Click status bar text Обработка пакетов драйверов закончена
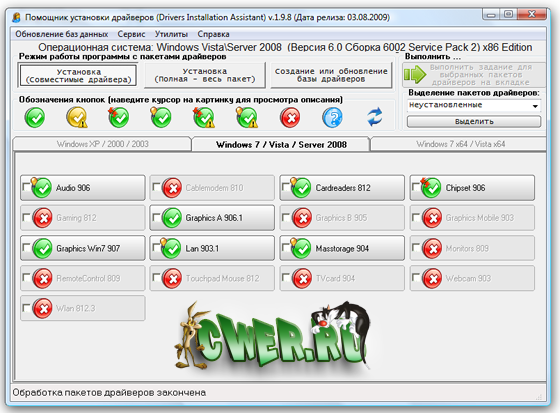 (109, 393)
